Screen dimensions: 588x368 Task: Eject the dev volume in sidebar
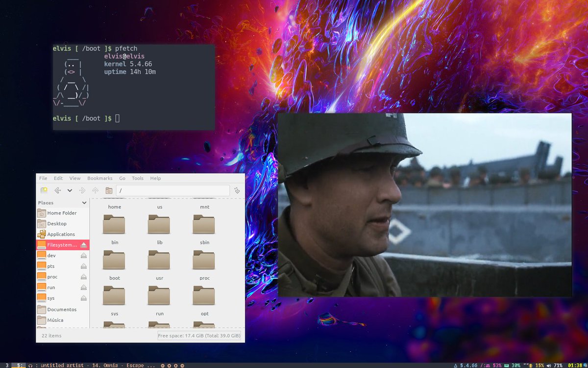84,256
